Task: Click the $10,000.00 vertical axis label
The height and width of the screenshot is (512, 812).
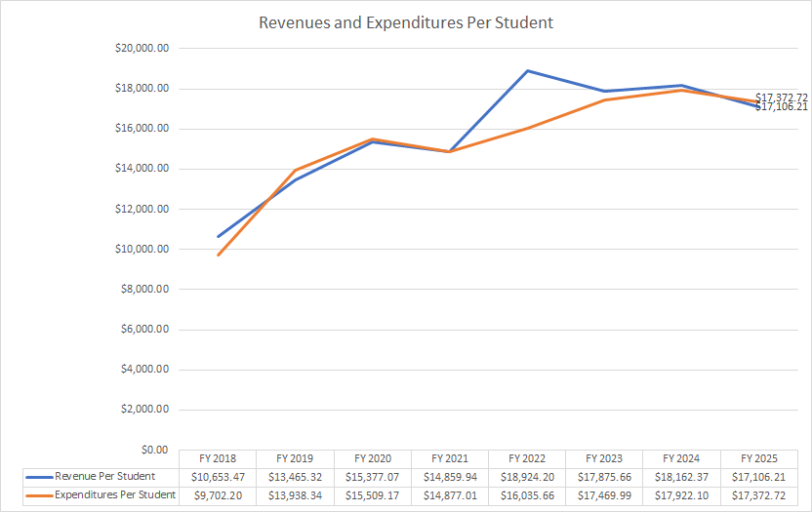Action: coord(142,249)
